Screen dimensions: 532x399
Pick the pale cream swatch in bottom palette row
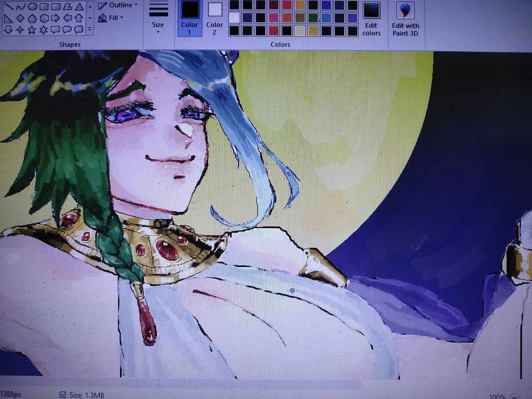click(300, 31)
